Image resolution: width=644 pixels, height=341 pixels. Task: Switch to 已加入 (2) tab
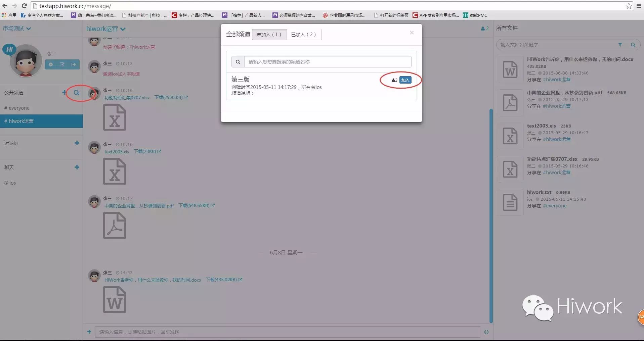(304, 35)
